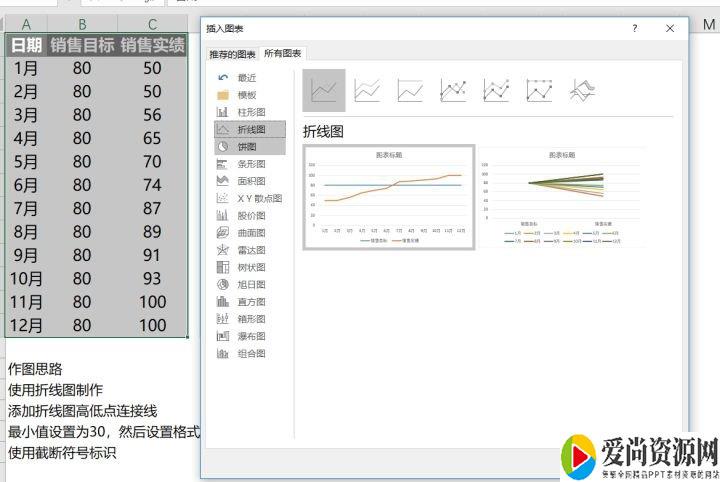Select the first basic line chart subtype icon
720x482 pixels.
click(x=324, y=91)
